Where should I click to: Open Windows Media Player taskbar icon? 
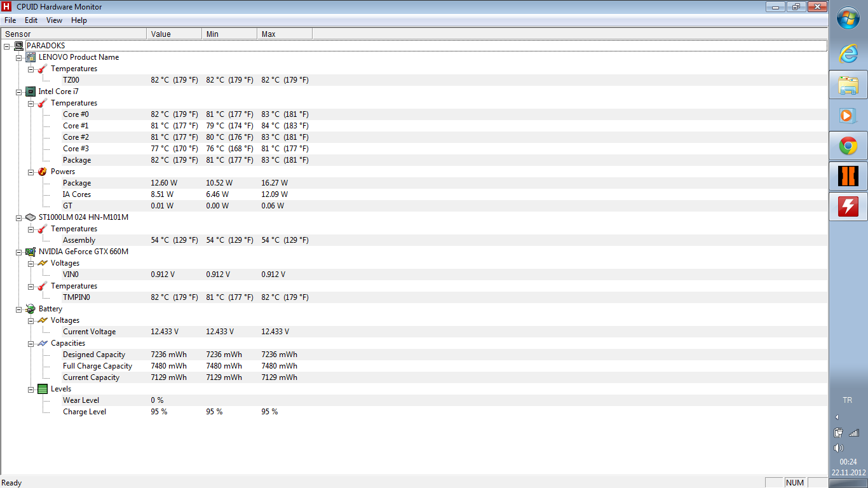pyautogui.click(x=848, y=115)
